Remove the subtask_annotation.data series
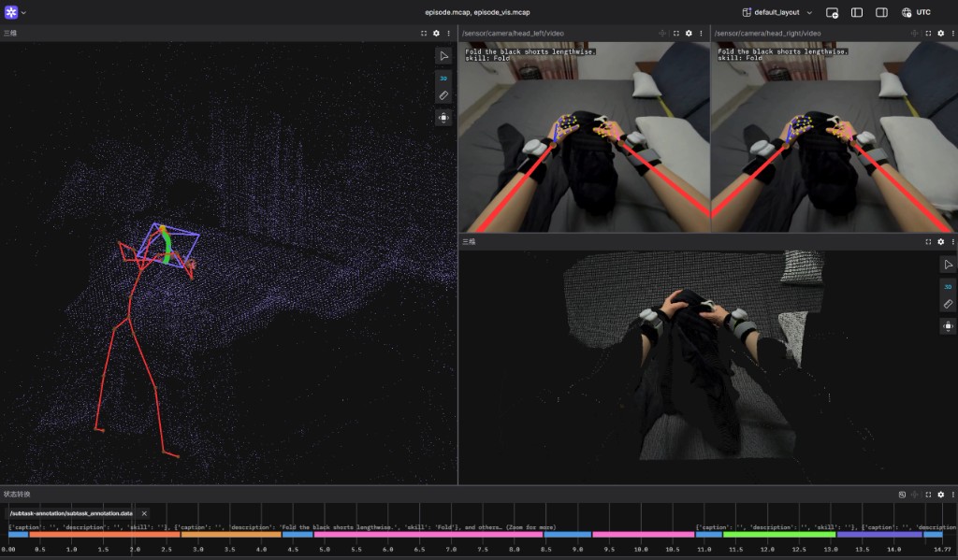 (144, 513)
